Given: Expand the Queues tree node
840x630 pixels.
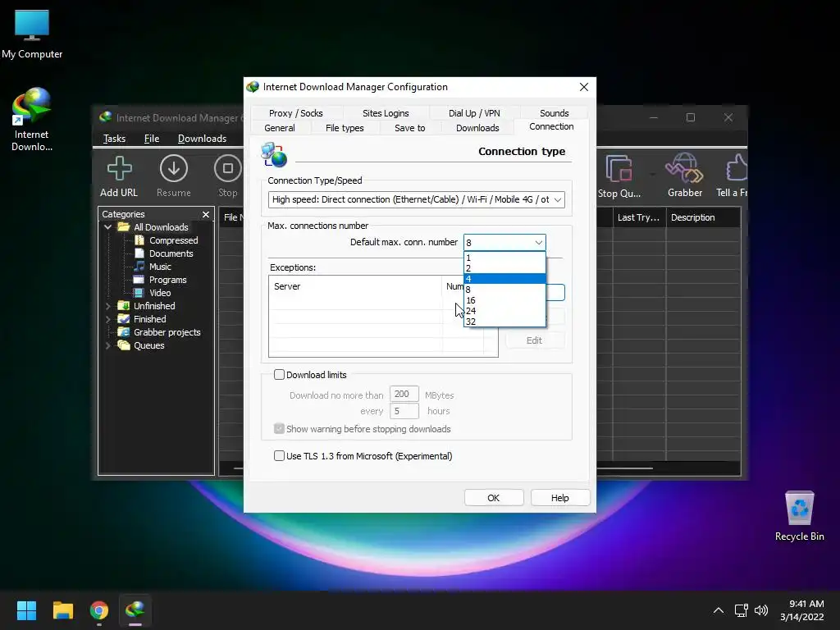Looking at the screenshot, I should click(x=107, y=345).
